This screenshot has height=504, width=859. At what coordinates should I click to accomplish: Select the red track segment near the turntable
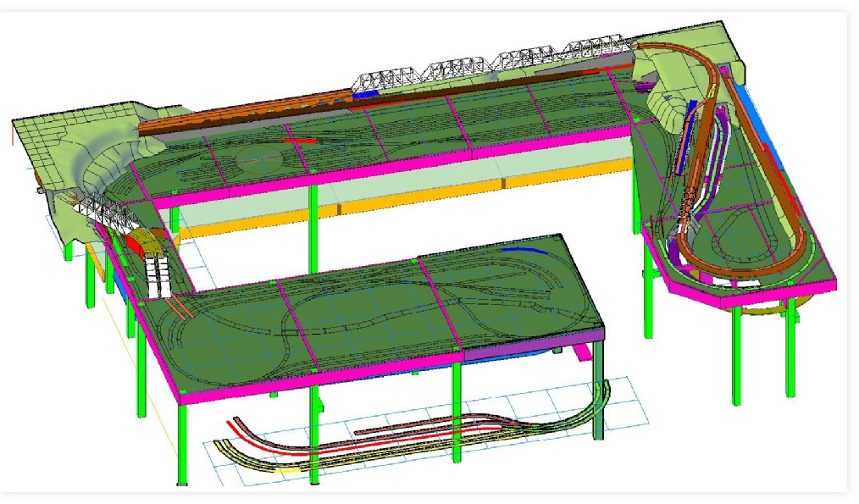303,141
